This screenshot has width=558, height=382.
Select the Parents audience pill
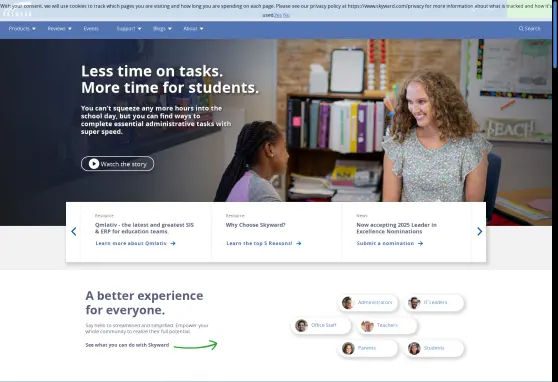[368, 348]
